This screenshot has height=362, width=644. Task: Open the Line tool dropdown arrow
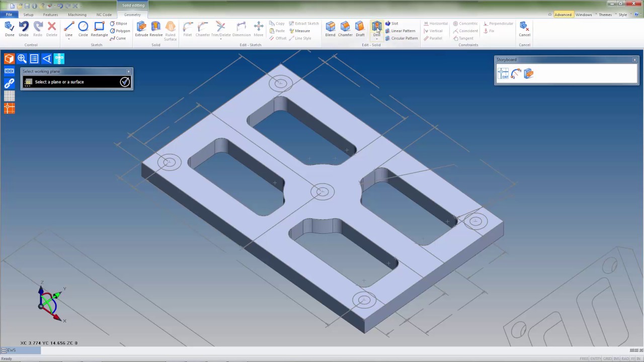pos(69,39)
